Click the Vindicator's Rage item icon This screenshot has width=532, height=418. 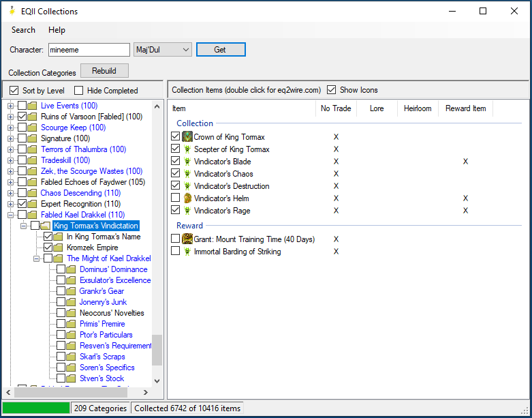187,211
